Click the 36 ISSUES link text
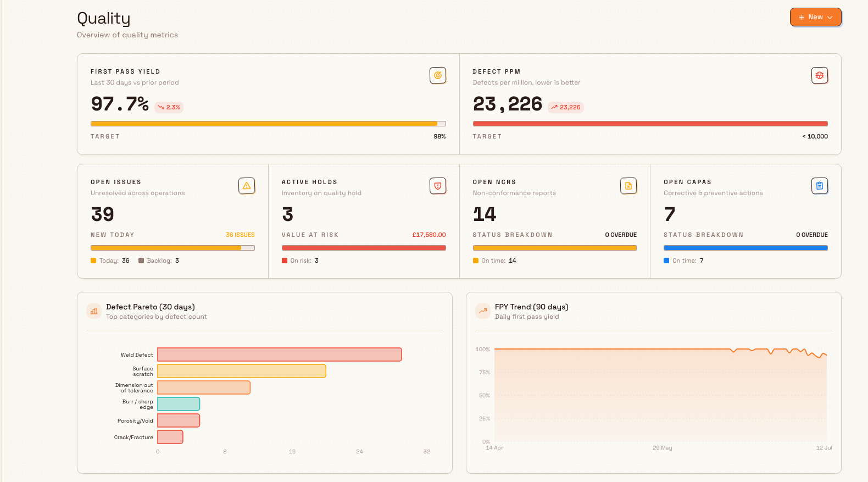Viewport: 868px width, 482px height. tap(240, 235)
